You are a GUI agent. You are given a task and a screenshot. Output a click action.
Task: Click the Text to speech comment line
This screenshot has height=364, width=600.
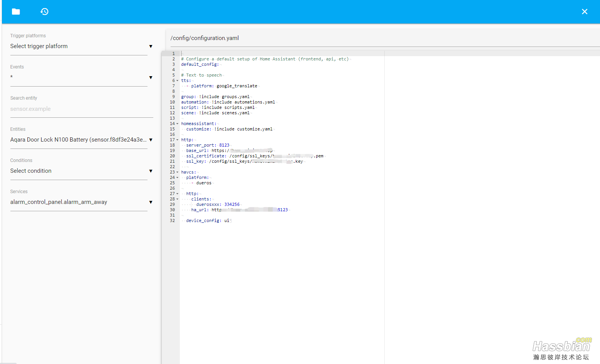[201, 75]
